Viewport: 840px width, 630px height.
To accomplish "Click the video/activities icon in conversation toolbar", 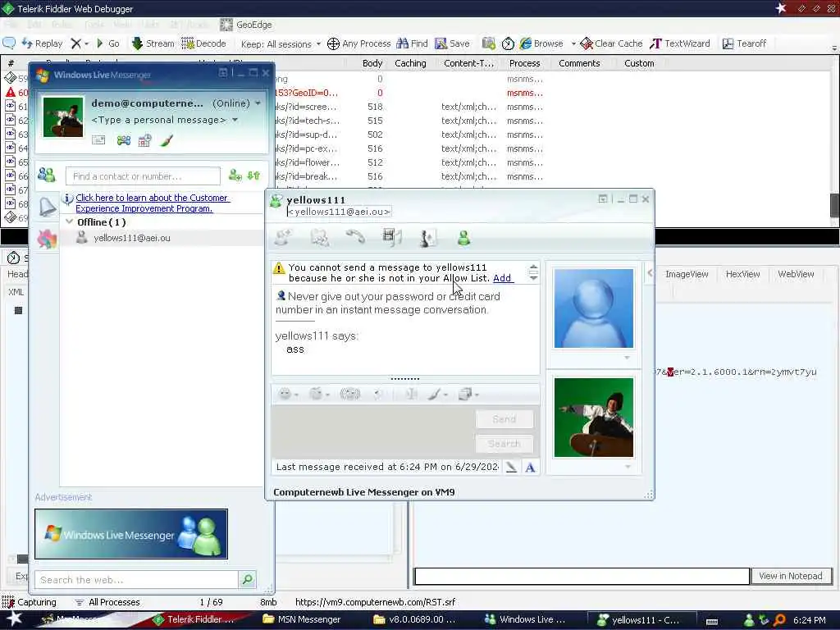I will 392,237.
